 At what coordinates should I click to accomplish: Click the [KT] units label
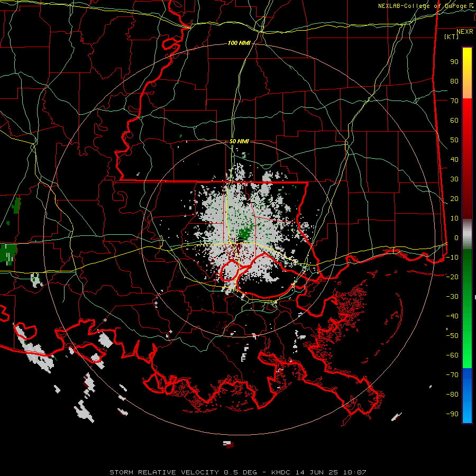[x=451, y=36]
